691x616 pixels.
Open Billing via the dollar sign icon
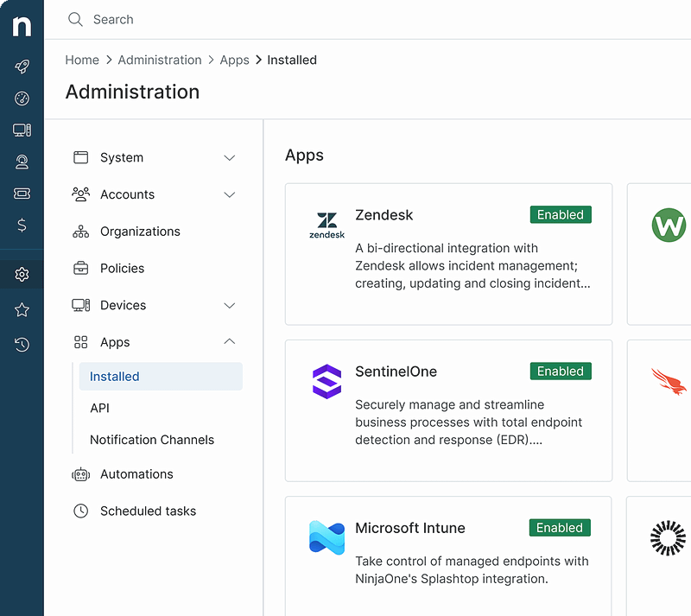[x=21, y=225]
